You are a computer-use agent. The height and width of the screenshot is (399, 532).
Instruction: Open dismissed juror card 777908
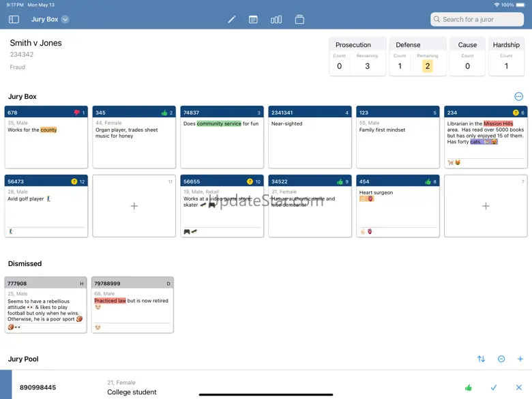pyautogui.click(x=46, y=305)
